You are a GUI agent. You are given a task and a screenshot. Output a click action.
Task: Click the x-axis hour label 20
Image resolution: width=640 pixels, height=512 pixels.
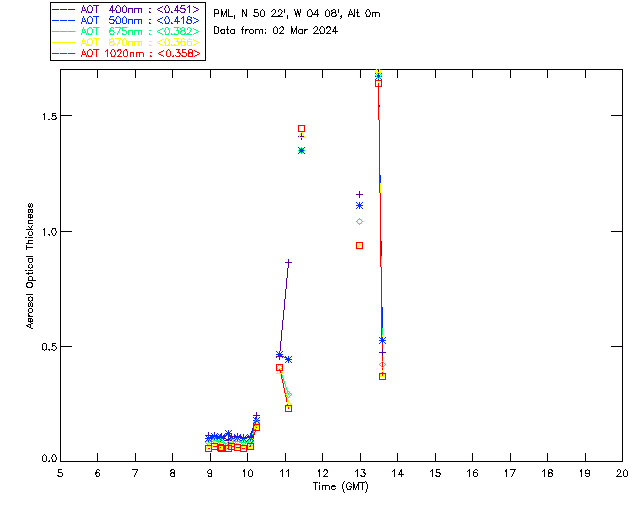[622, 473]
